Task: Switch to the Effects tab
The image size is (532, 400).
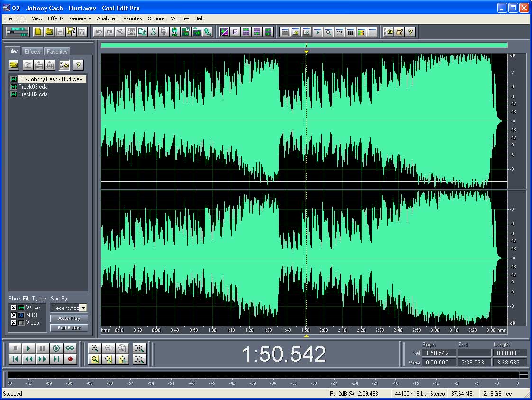Action: coord(32,52)
